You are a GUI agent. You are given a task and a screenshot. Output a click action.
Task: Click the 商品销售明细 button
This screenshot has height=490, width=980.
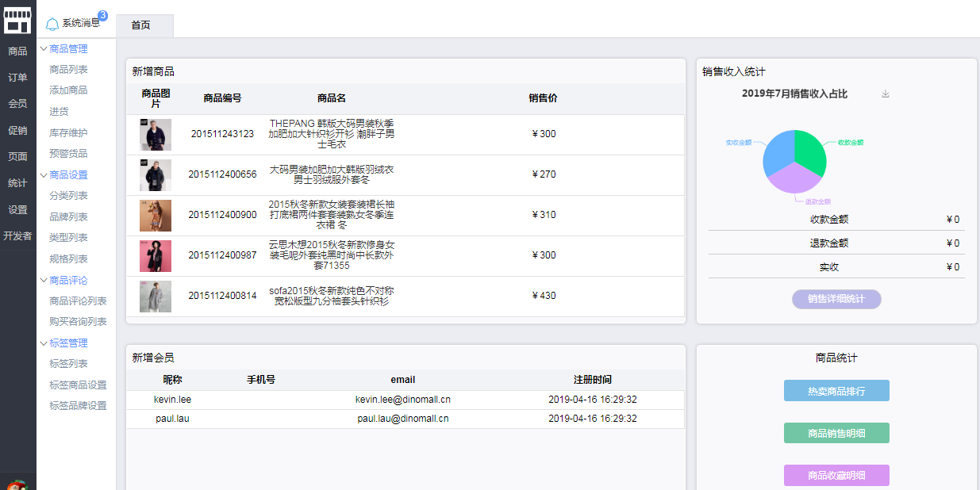point(836,433)
